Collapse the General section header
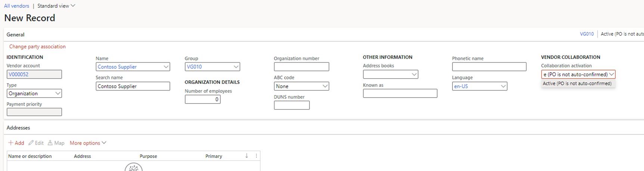 16,35
